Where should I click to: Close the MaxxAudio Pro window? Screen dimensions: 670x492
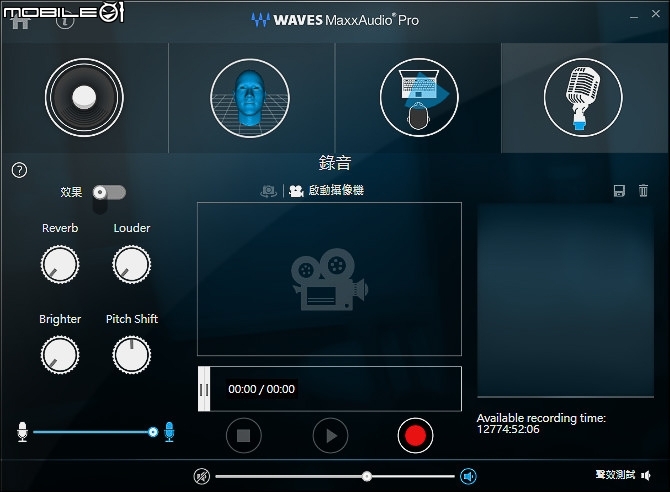[x=656, y=14]
